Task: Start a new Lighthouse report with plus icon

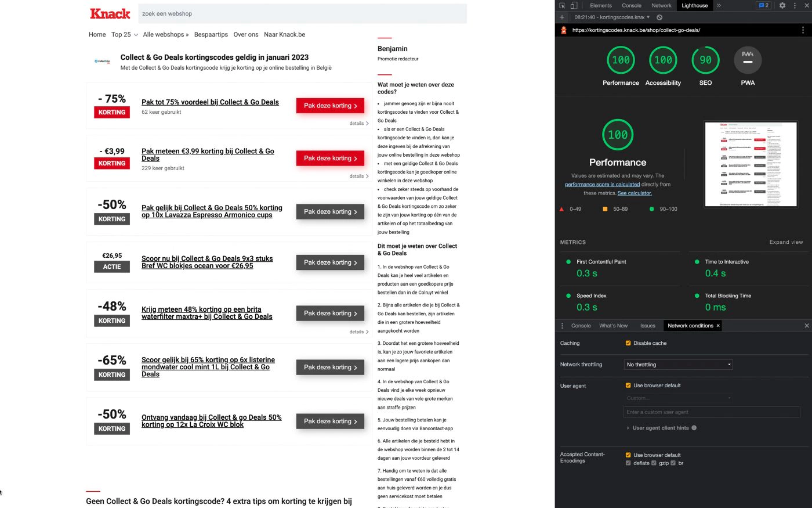Action: pyautogui.click(x=561, y=17)
